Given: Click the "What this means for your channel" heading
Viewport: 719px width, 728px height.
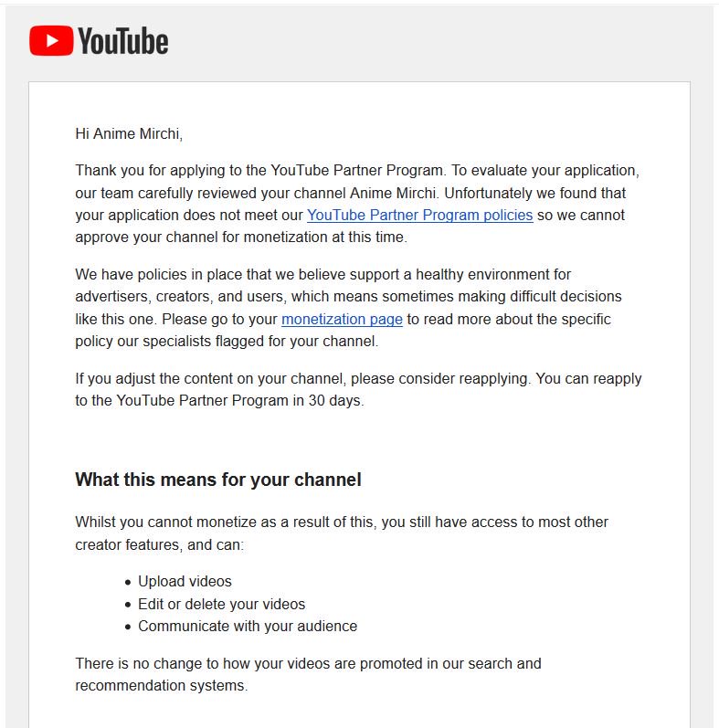Looking at the screenshot, I should [x=218, y=480].
